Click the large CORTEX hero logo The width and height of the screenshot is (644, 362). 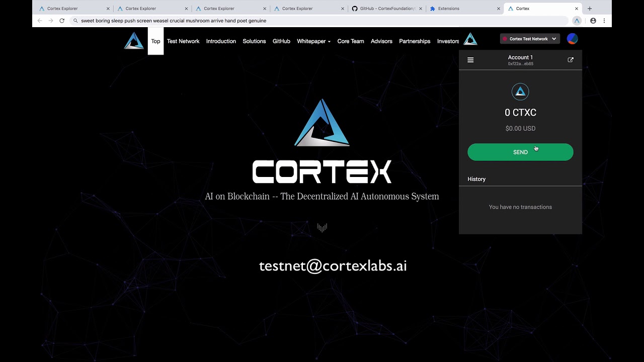pos(322,141)
